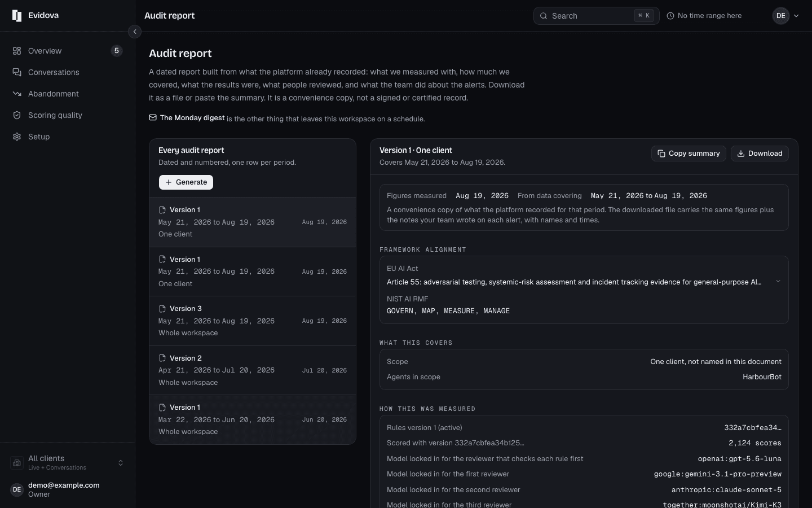Viewport: 812px width, 508px height.
Task: Open the Overview page
Action: [68, 51]
